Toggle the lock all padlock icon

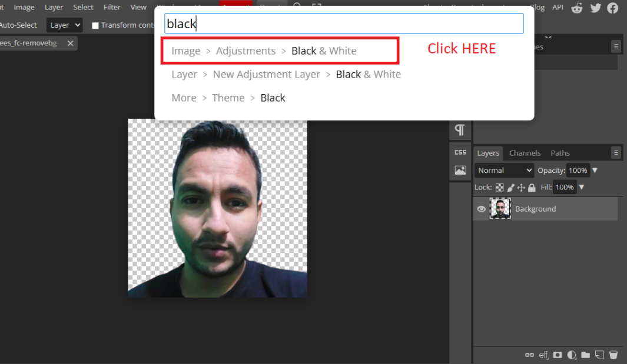(x=532, y=188)
